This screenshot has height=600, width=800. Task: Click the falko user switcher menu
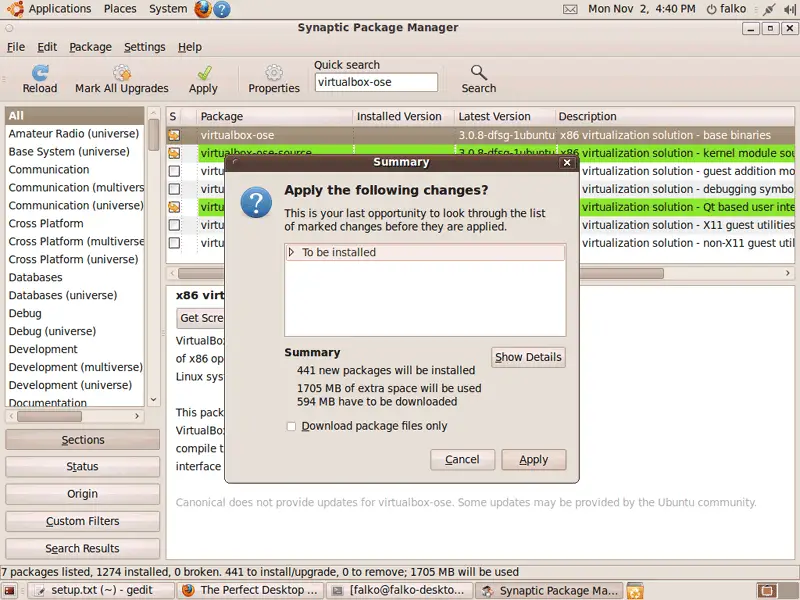[727, 9]
